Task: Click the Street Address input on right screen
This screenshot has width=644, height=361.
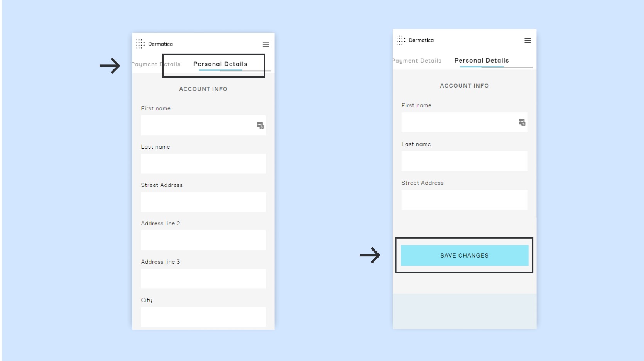Action: pyautogui.click(x=464, y=200)
